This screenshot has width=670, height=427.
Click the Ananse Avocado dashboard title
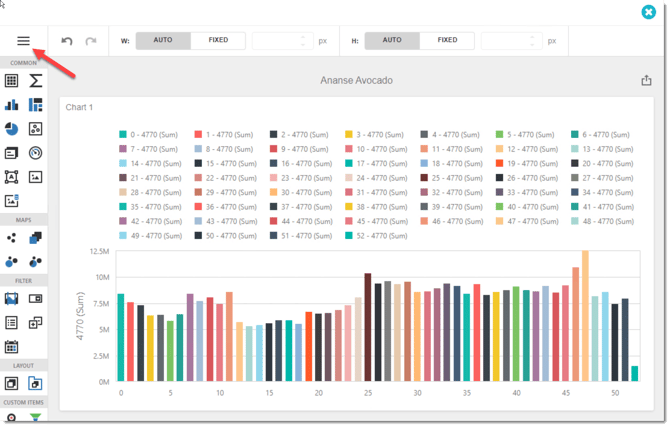356,80
